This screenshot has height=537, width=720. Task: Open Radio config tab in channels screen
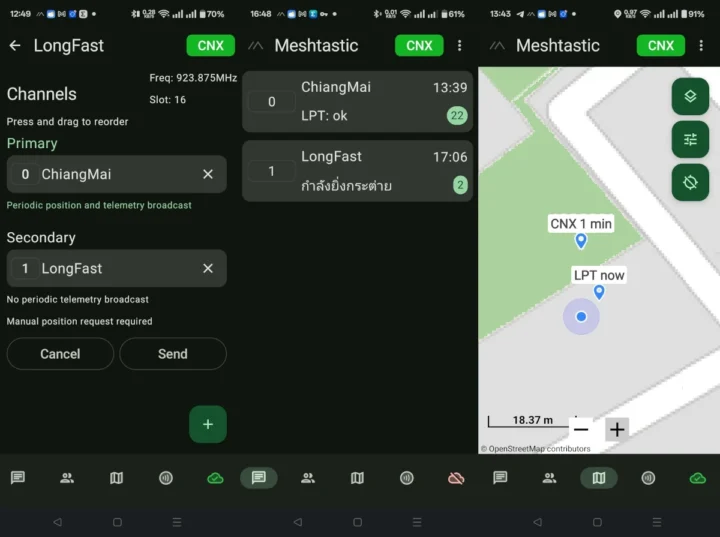(x=166, y=478)
